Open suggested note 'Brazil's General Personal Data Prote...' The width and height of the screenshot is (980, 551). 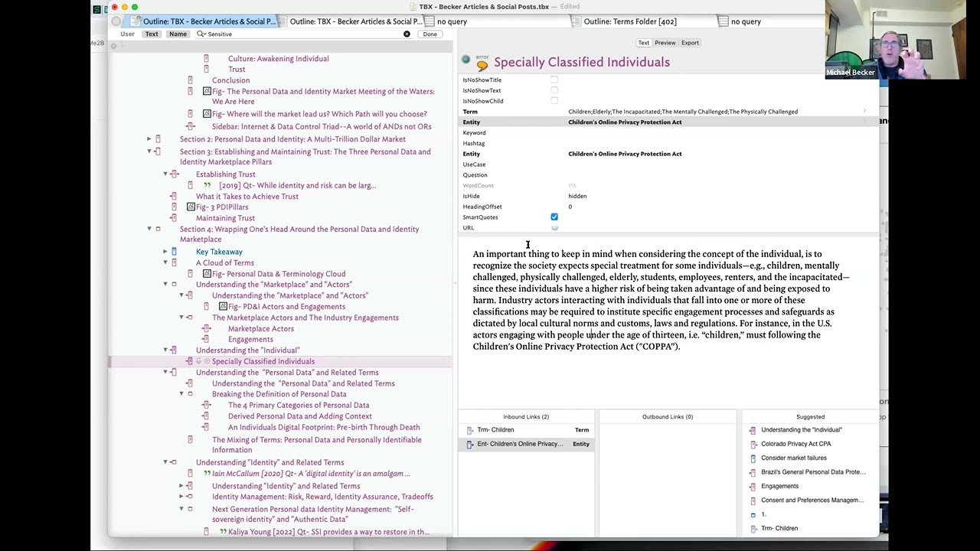(813, 472)
